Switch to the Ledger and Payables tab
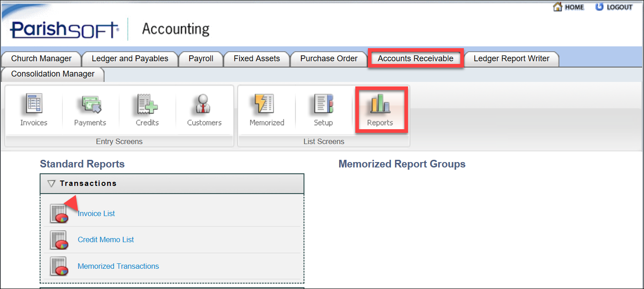The width and height of the screenshot is (644, 289). (130, 59)
